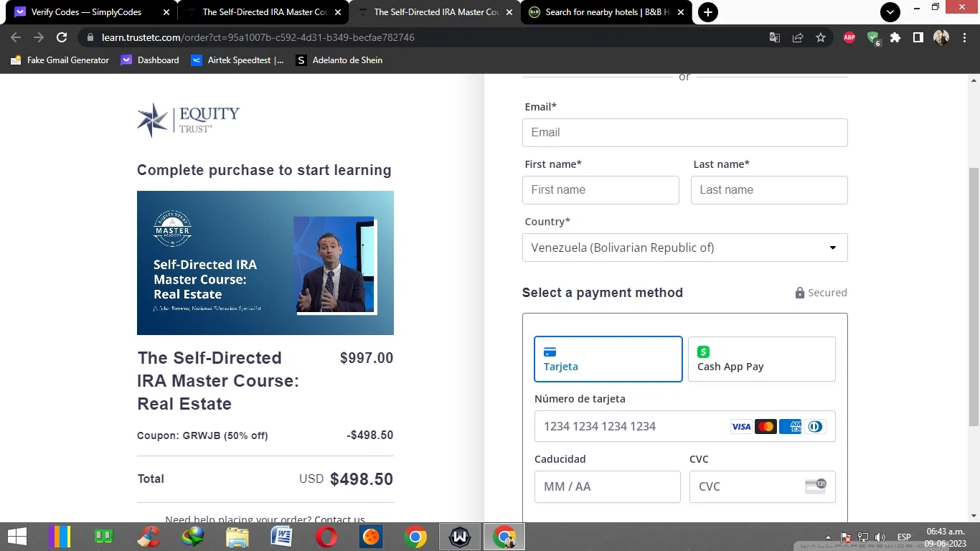Image resolution: width=980 pixels, height=551 pixels.
Task: Open File Explorer from the taskbar
Action: coord(237,537)
